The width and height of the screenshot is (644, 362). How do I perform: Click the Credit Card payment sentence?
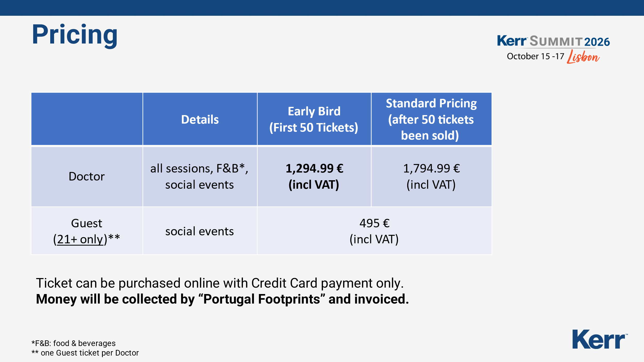pyautogui.click(x=219, y=283)
